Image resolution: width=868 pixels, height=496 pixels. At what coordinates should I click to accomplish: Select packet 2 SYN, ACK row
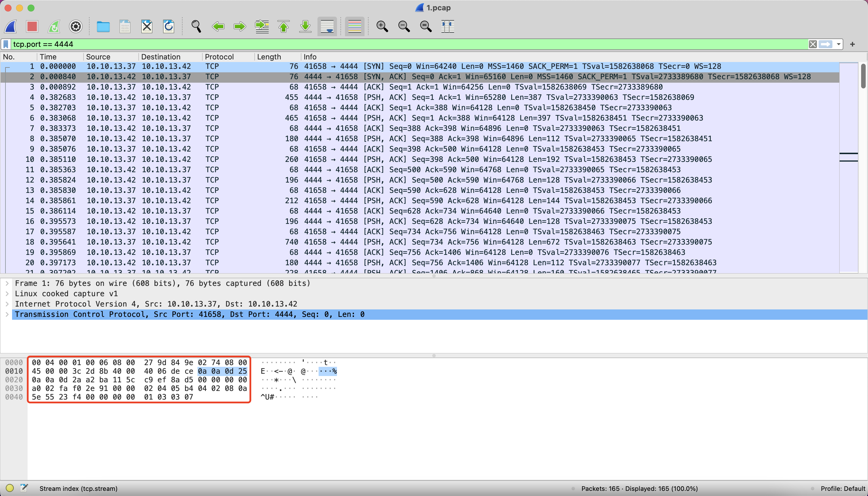420,77
